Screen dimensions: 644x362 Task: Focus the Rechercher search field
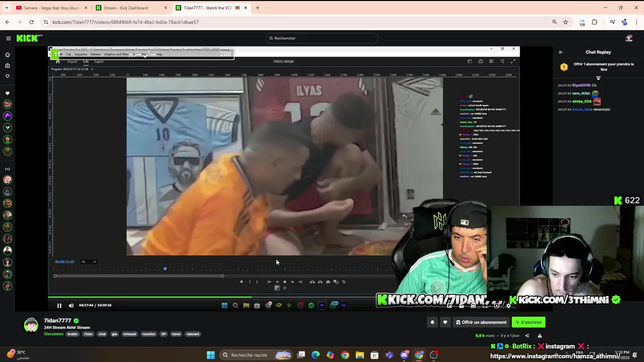[x=322, y=38]
